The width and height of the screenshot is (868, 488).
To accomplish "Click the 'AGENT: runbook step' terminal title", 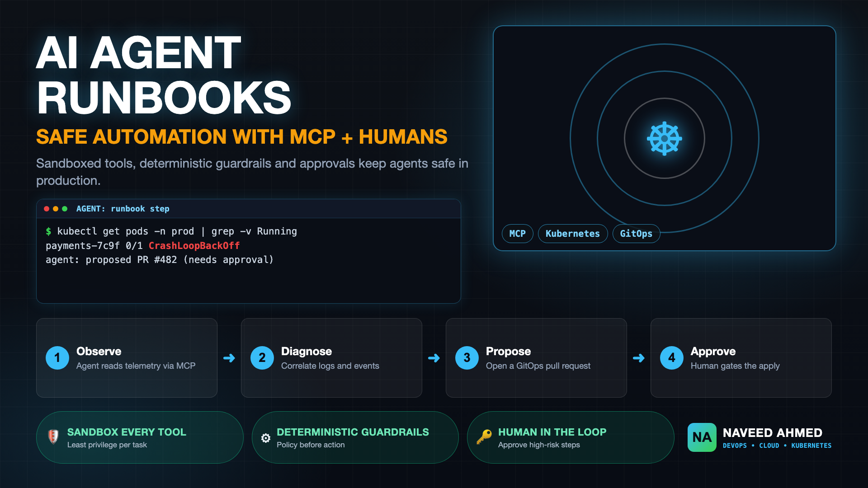I will [123, 209].
